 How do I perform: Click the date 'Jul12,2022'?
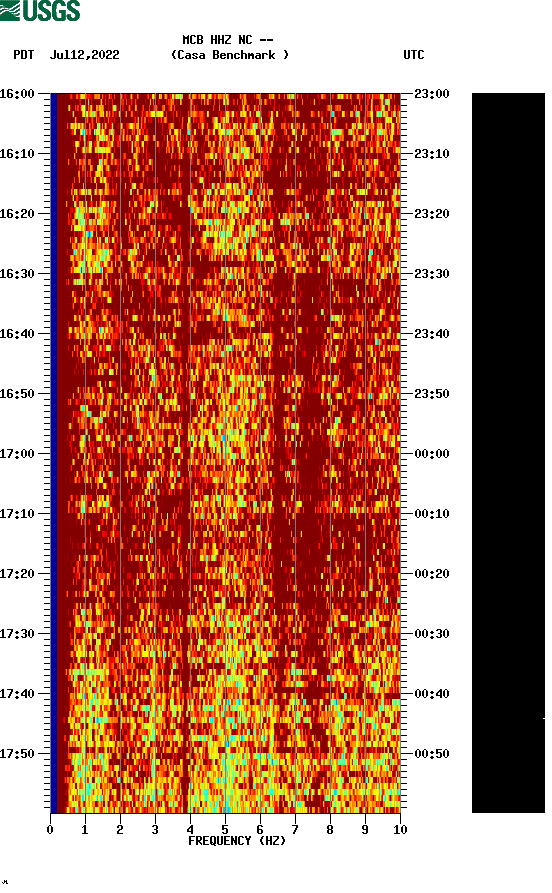coord(84,55)
